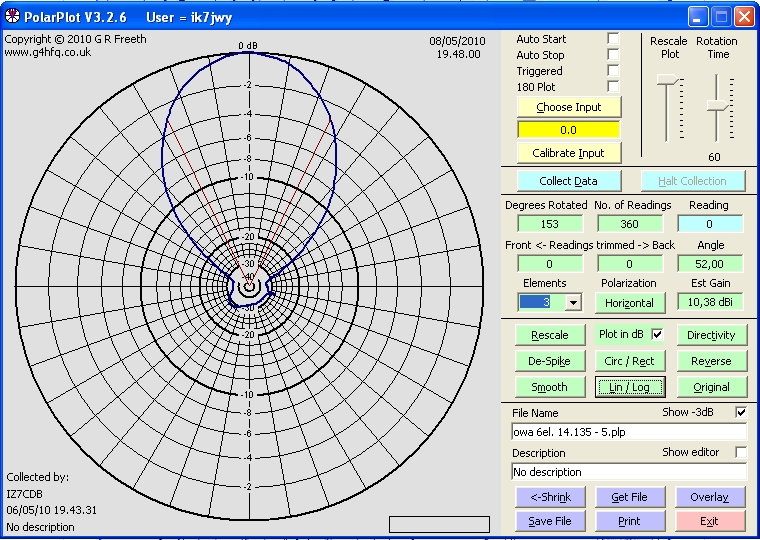Click the Reverse button
The width and height of the screenshot is (760, 540).
711,361
